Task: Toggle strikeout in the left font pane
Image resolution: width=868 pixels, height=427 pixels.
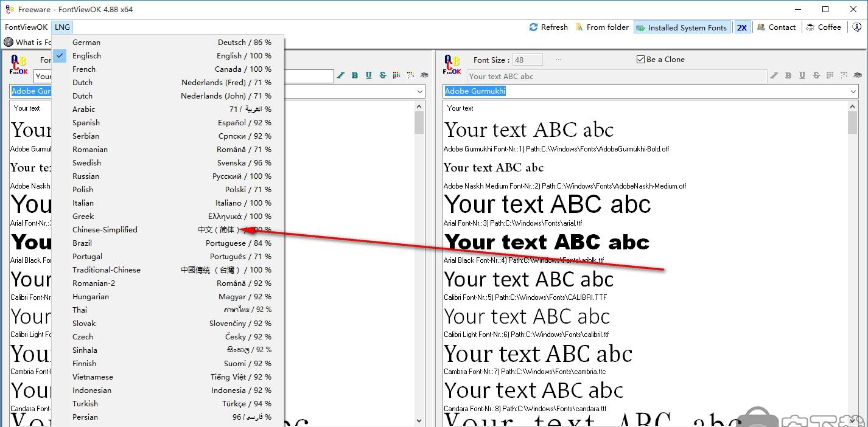Action: (x=383, y=75)
